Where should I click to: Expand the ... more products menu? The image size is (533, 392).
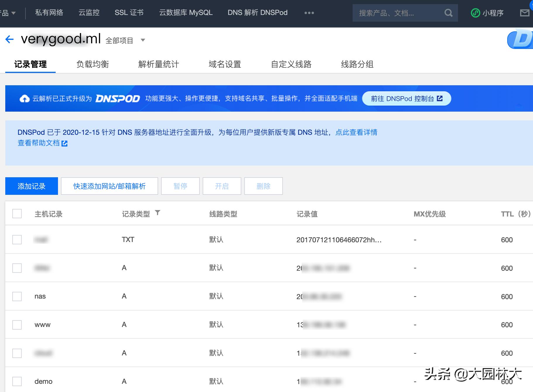[x=309, y=13]
